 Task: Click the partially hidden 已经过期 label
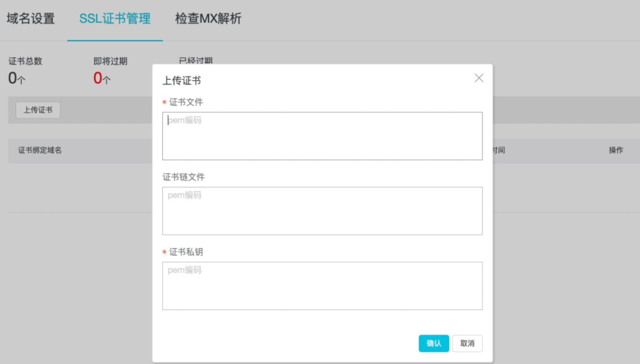coord(196,61)
